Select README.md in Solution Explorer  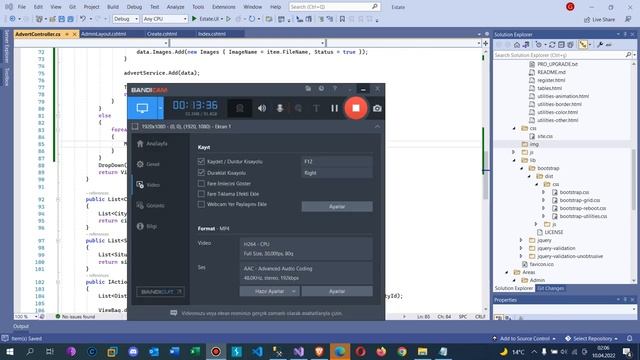click(551, 72)
